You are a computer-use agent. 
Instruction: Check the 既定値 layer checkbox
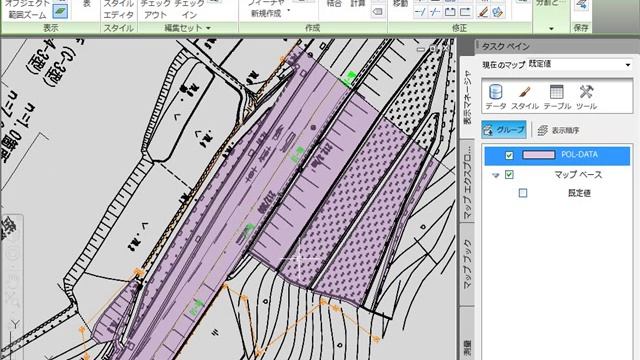click(x=523, y=193)
